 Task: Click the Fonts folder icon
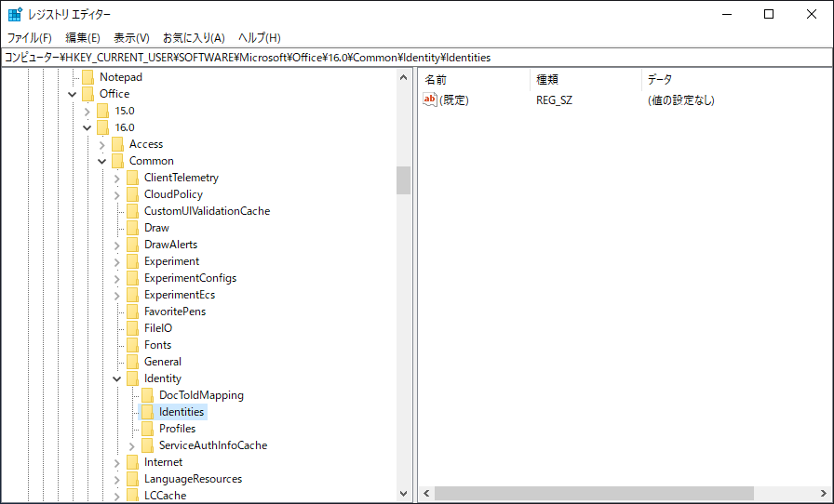133,345
